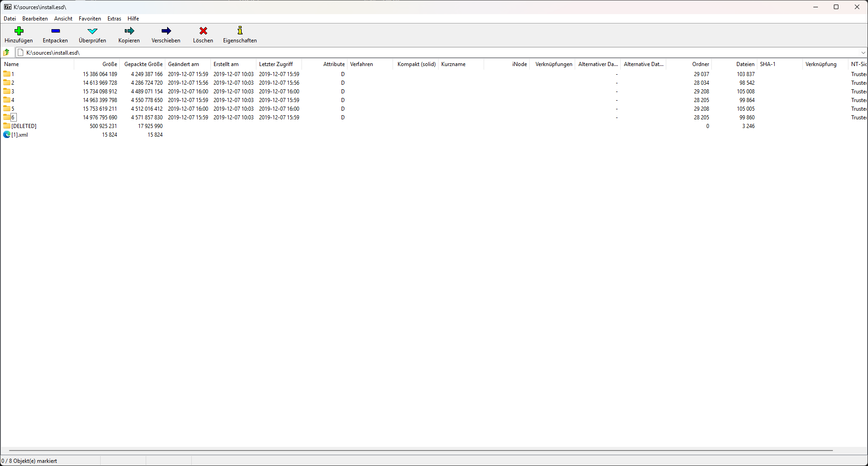
Task: Click the path field K:\sources\install.esd\
Action: [x=440, y=52]
